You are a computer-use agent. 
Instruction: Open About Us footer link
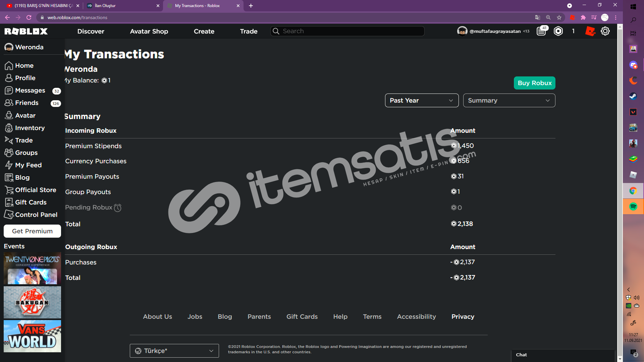pyautogui.click(x=158, y=316)
